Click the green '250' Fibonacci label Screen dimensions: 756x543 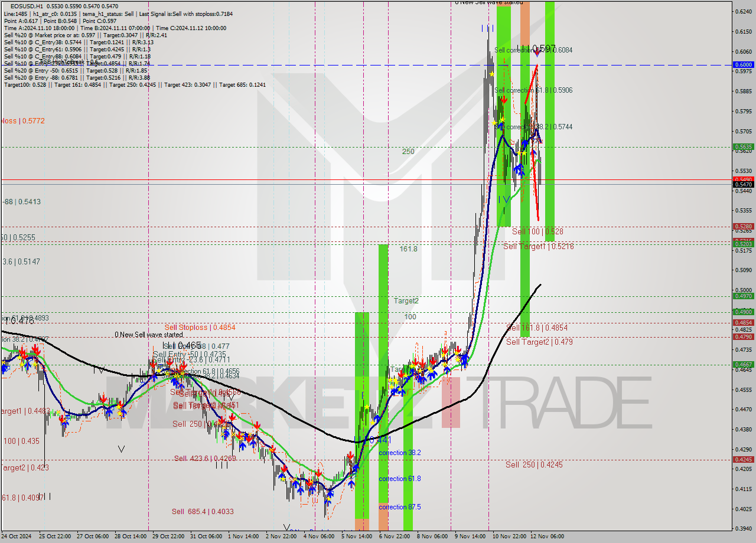(408, 152)
